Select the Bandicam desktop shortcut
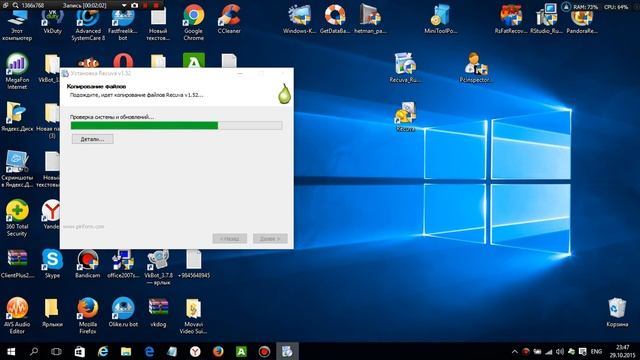The image size is (640, 360). click(88, 263)
